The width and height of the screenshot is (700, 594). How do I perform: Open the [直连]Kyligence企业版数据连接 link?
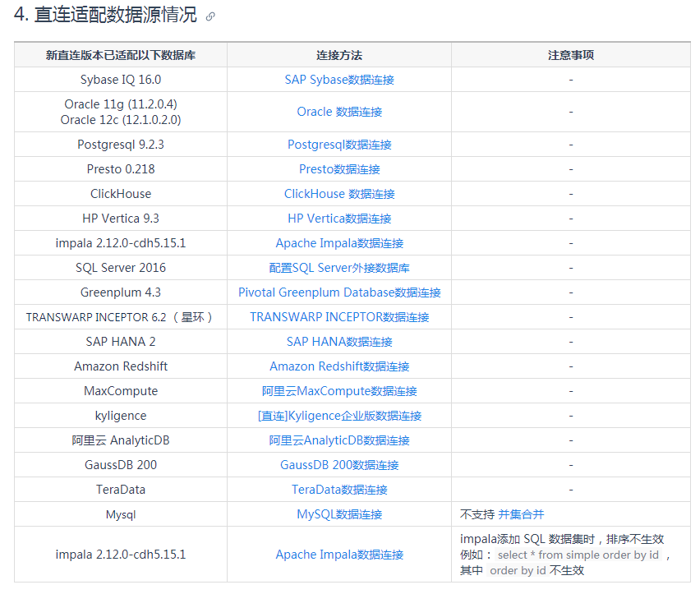(x=339, y=416)
